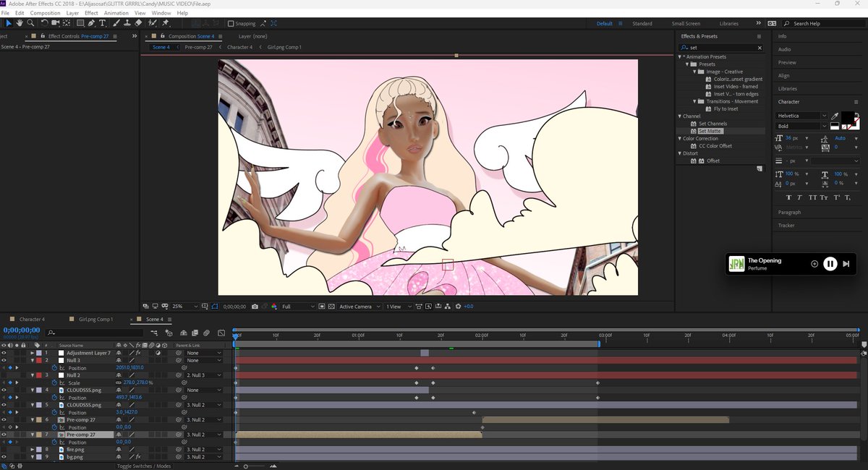Select the Rectangle shape tool
The image size is (868, 470).
[80, 23]
